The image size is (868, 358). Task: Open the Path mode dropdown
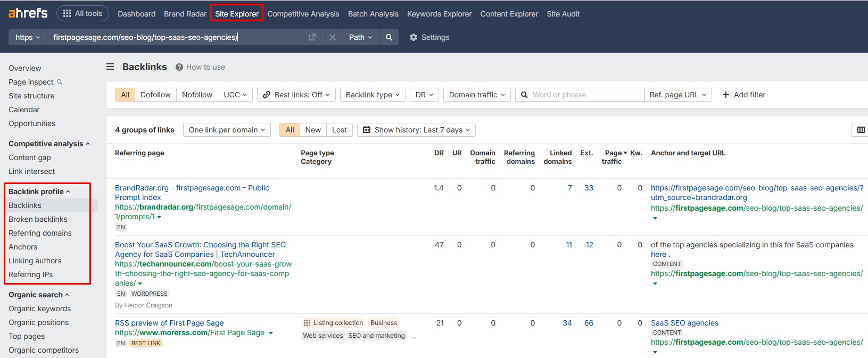pyautogui.click(x=360, y=37)
